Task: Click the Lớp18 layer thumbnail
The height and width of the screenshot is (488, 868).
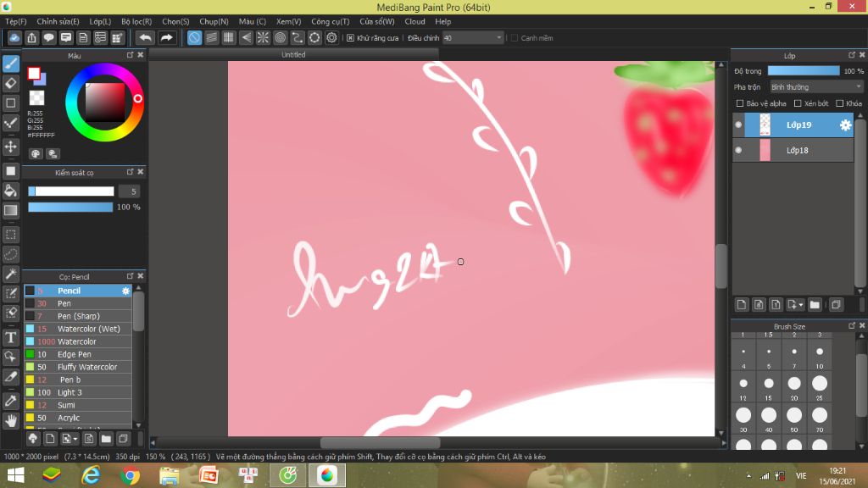Action: [765, 151]
